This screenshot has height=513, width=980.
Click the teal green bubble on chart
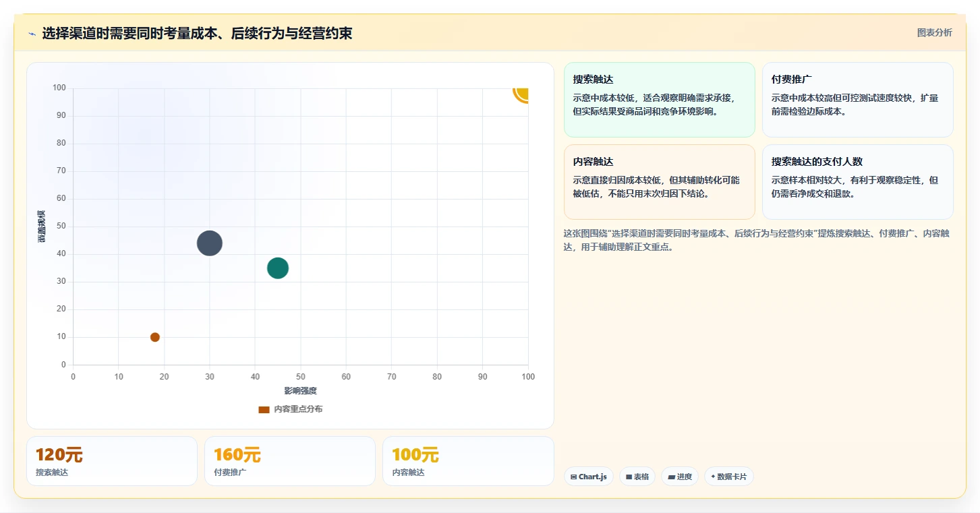[278, 268]
